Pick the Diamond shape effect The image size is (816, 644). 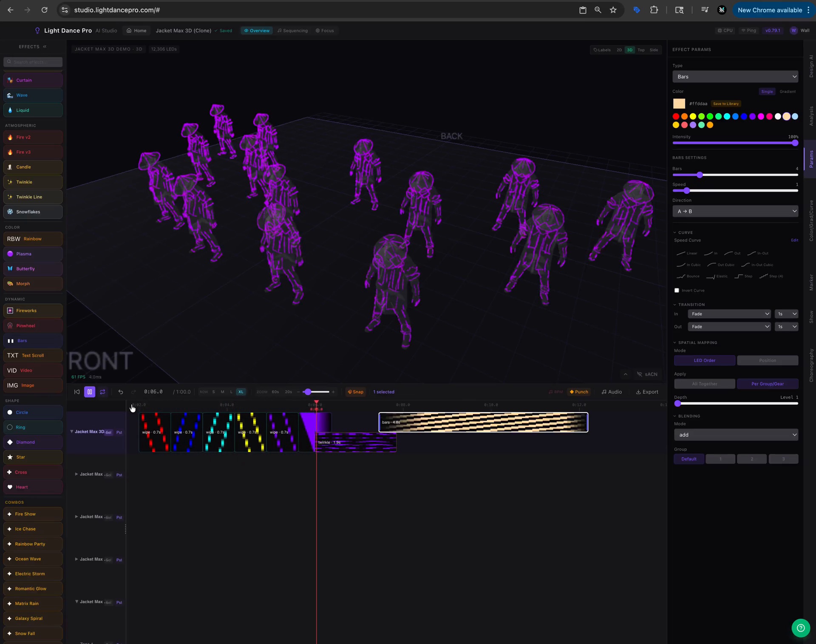33,442
